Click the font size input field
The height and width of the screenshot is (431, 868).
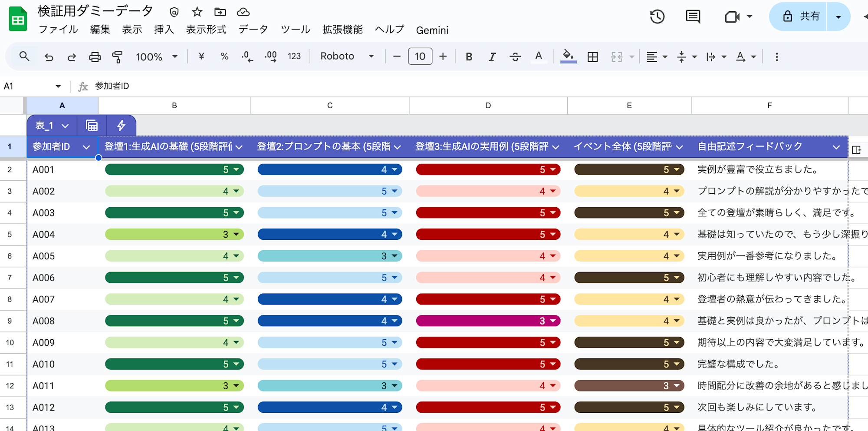420,56
